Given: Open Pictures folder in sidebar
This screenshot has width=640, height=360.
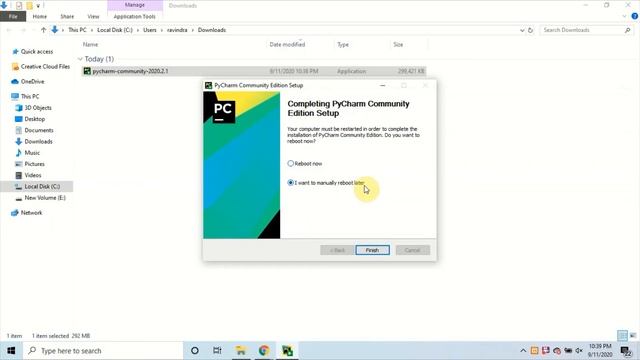Looking at the screenshot, I should [34, 164].
